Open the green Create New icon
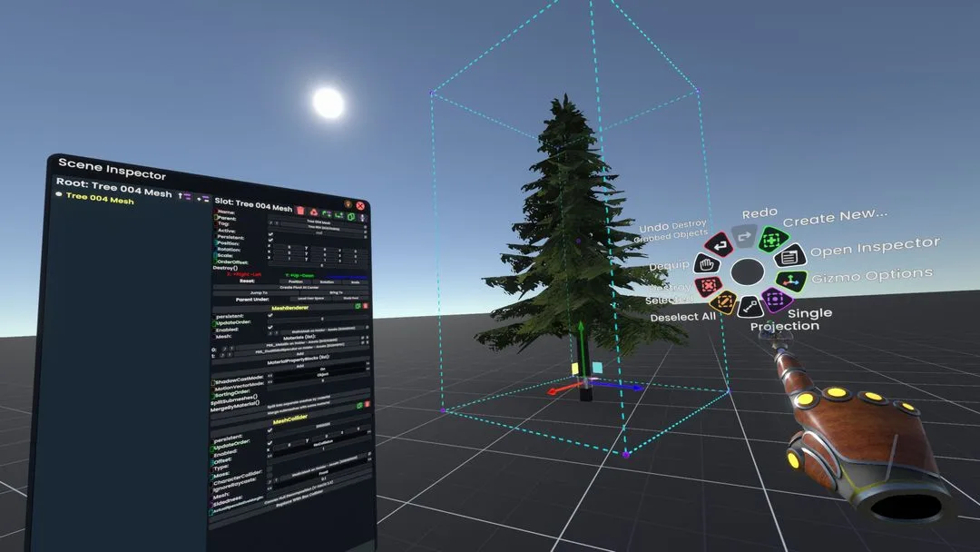This screenshot has width=980, height=552. point(772,240)
